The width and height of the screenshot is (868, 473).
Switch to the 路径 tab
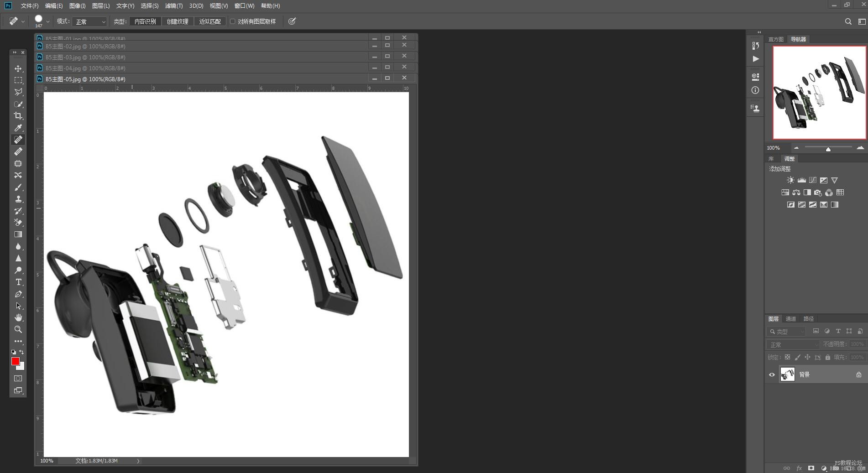tap(809, 319)
